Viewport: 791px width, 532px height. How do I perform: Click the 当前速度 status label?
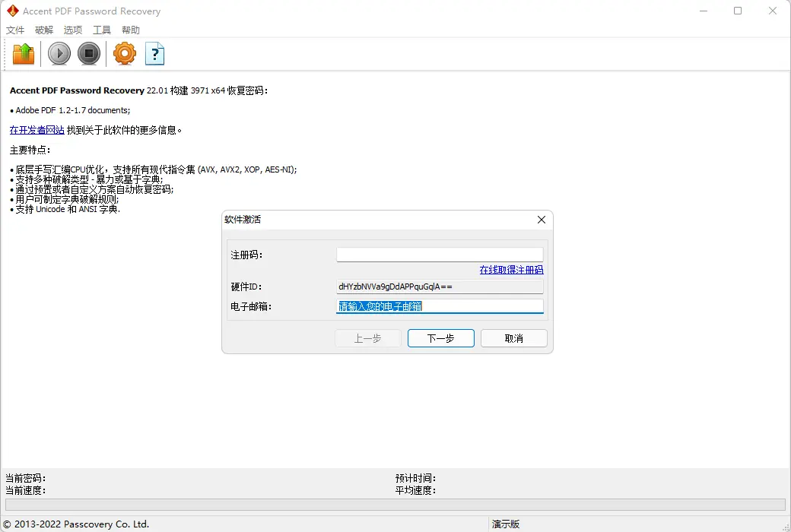click(25, 490)
